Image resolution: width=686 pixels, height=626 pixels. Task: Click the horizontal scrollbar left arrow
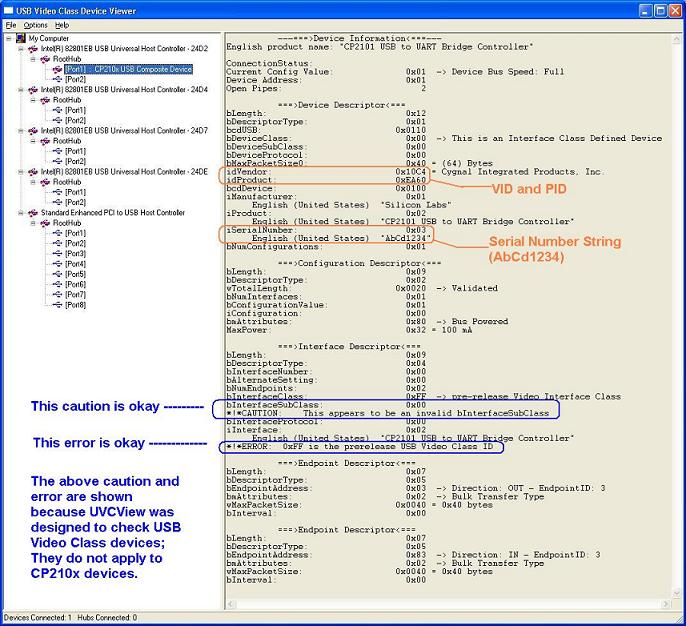(231, 604)
